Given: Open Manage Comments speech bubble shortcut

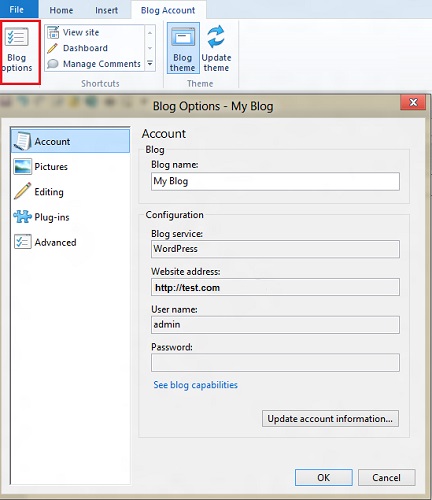Looking at the screenshot, I should pos(53,64).
